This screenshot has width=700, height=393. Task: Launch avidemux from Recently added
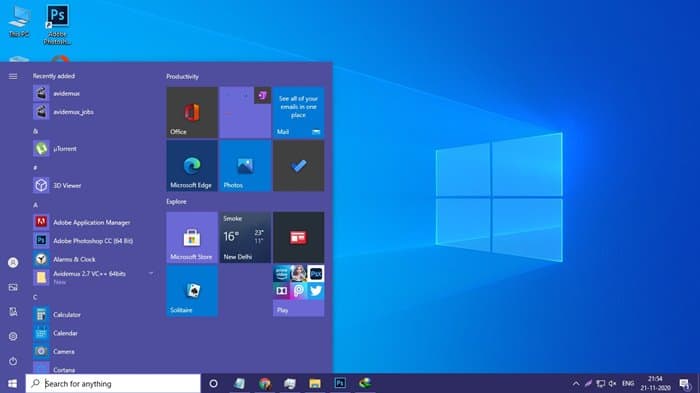tap(94, 93)
